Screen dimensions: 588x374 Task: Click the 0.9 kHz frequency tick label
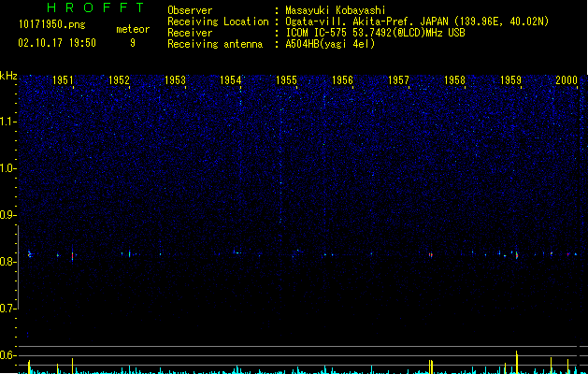point(7,215)
